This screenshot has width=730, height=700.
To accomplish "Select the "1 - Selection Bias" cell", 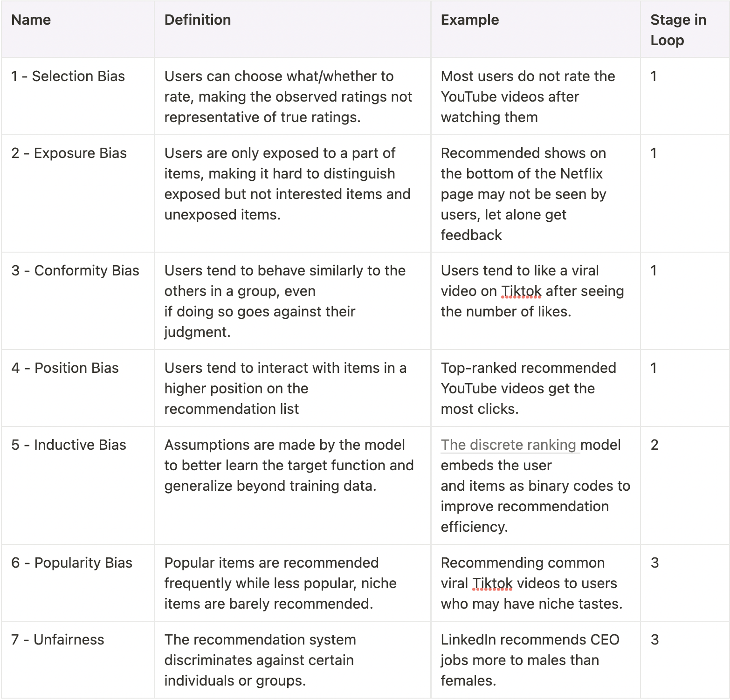I will (x=68, y=76).
